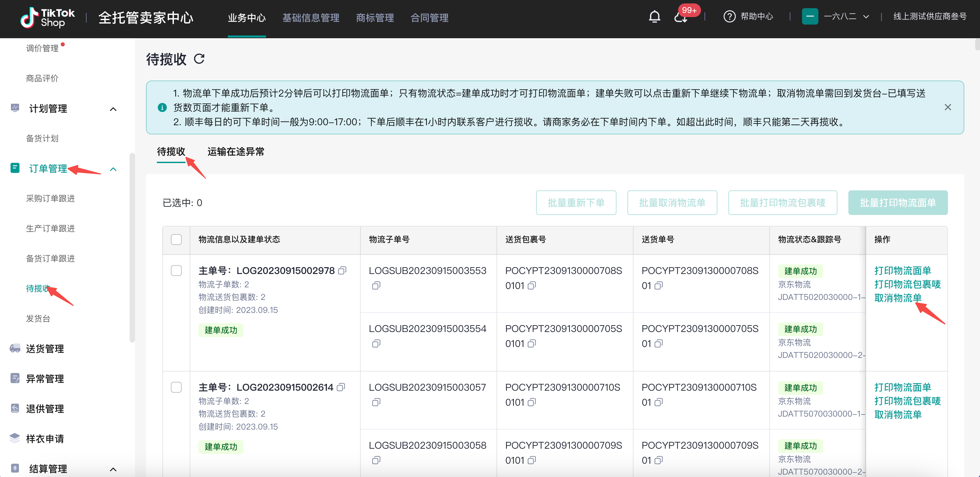Click the green account avatar icon
Image resolution: width=980 pixels, height=477 pixels.
point(810,16)
